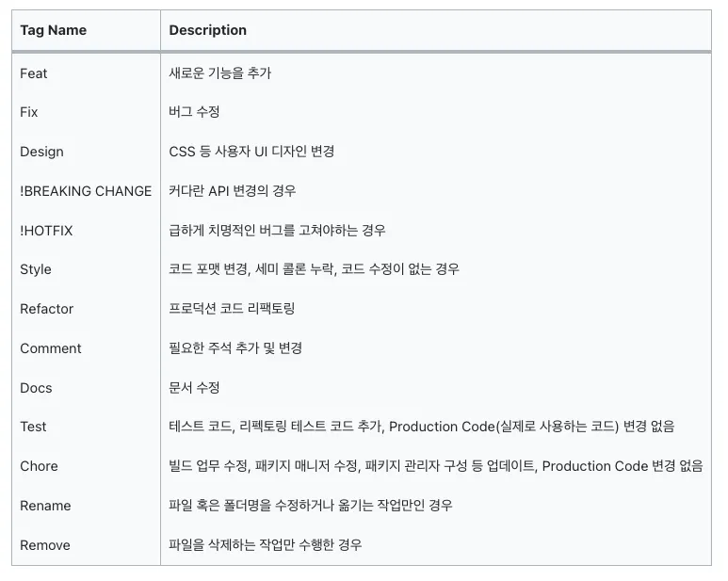
Task: Click the Test tag name
Action: tap(33, 427)
